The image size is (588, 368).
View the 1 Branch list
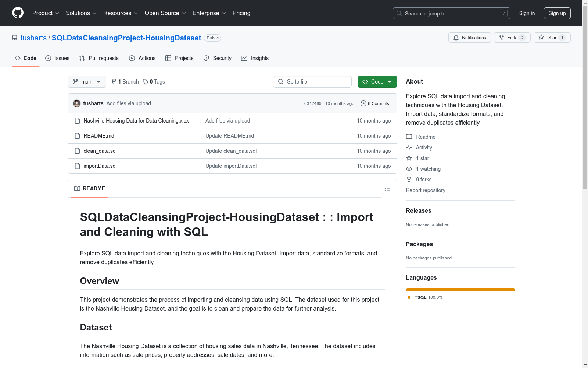(x=125, y=82)
